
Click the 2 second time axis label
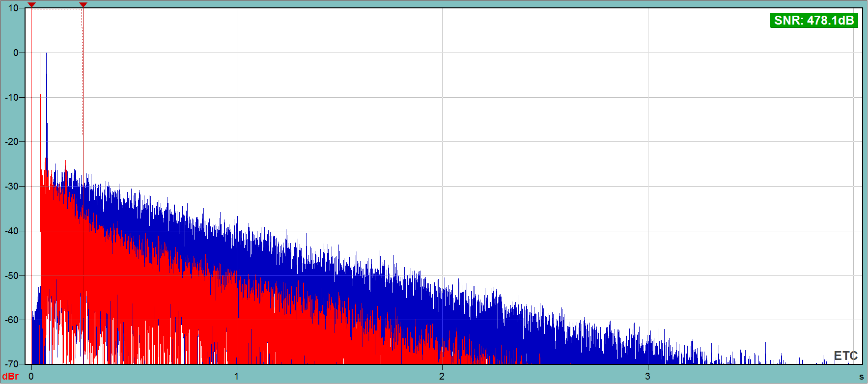[x=442, y=376]
